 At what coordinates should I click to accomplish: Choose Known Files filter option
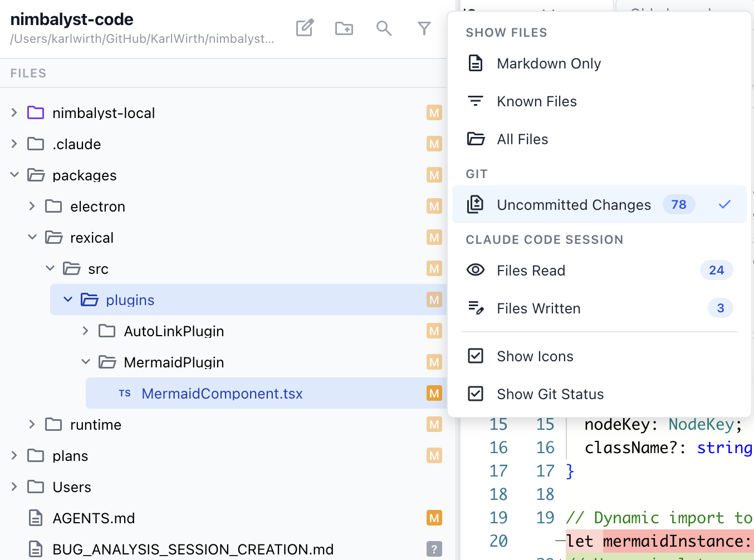click(599, 101)
